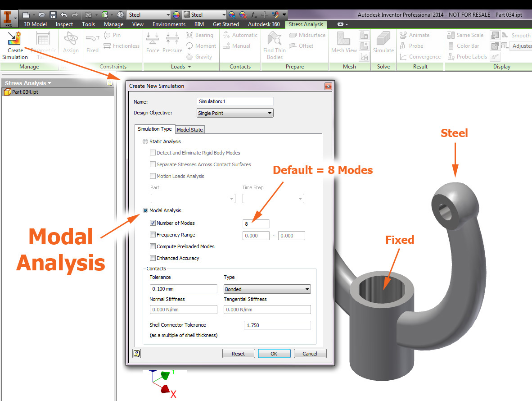
Task: Click the Number of Modes value field
Action: (256, 224)
